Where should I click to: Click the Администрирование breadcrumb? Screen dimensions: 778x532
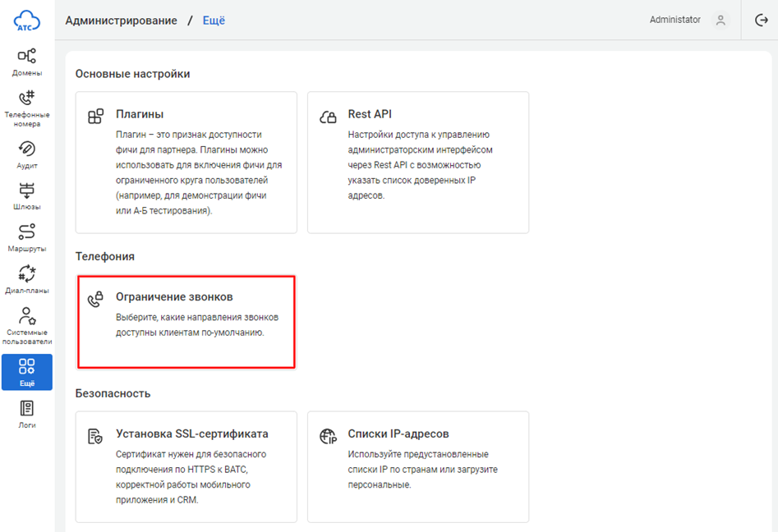pos(122,21)
